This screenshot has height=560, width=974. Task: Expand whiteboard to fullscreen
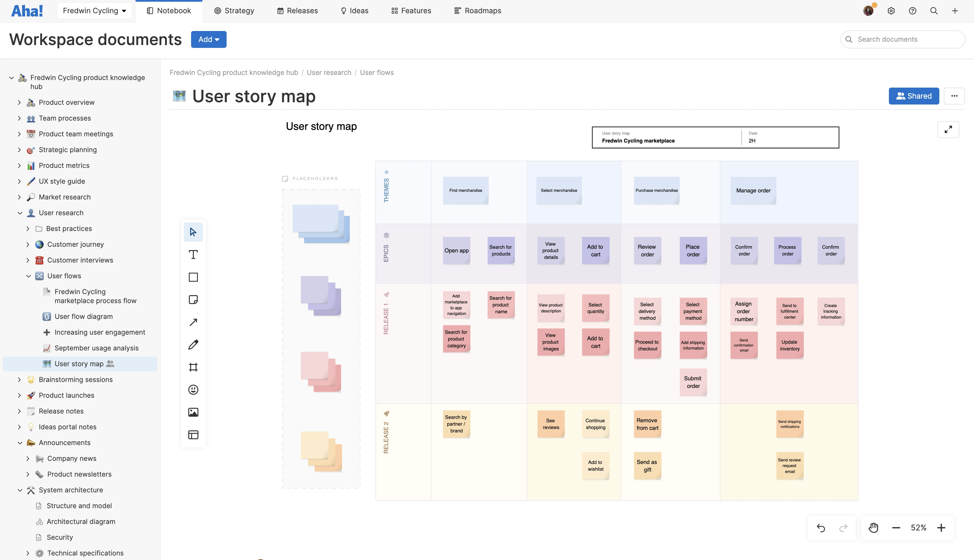[948, 130]
